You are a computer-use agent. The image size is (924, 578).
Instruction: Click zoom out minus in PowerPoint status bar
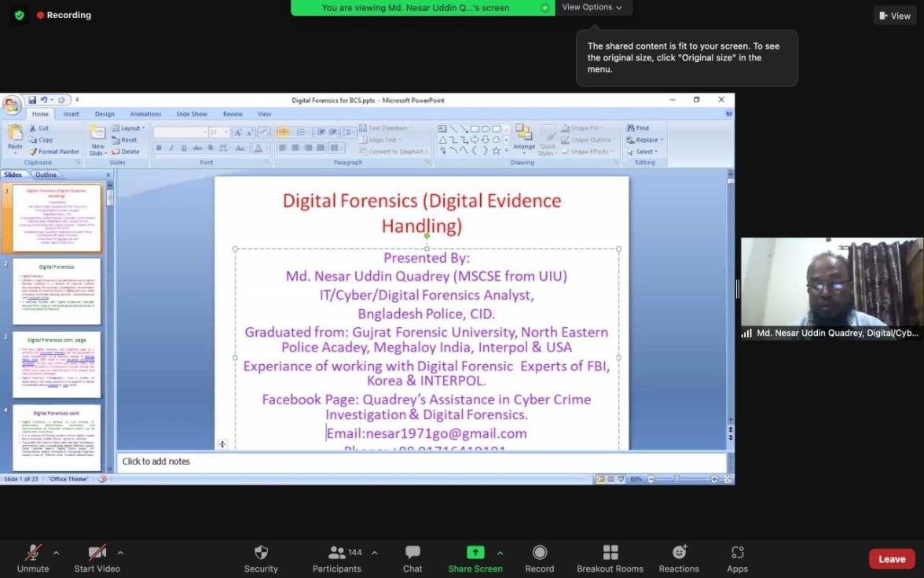tap(651, 480)
